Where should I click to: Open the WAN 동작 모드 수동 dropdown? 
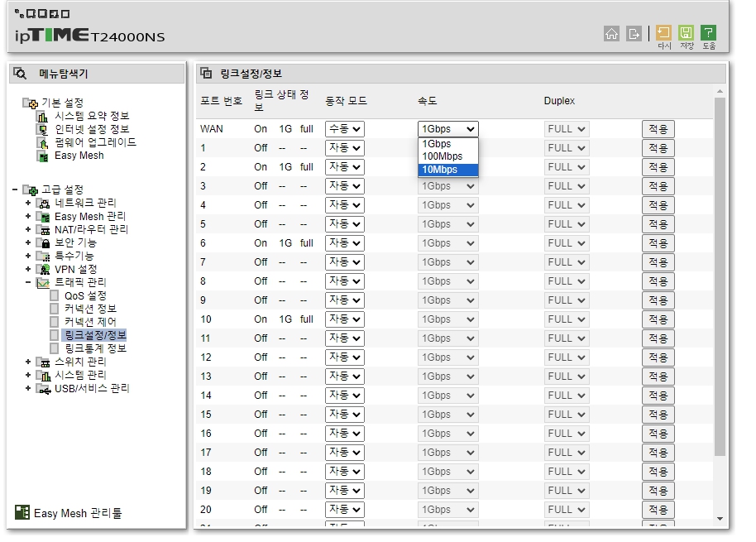pyautogui.click(x=344, y=128)
